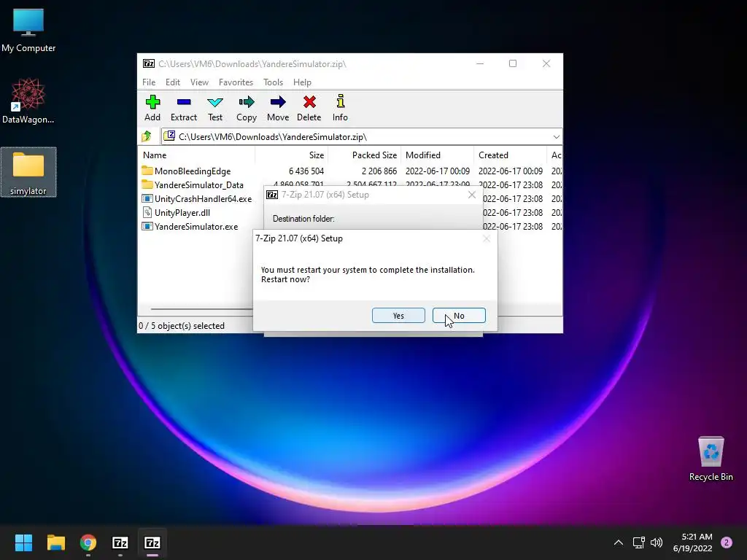Image resolution: width=747 pixels, height=560 pixels.
Task: Decline restart by clicking No
Action: tap(459, 315)
